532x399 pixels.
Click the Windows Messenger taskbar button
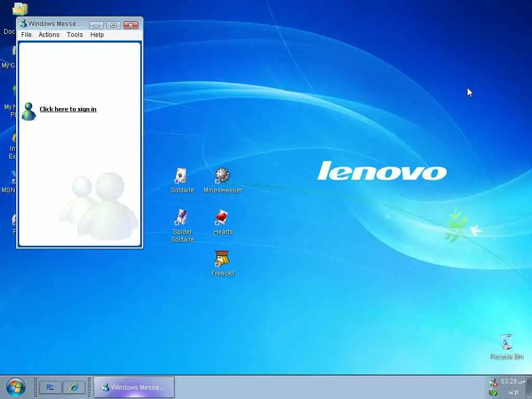[x=134, y=387]
